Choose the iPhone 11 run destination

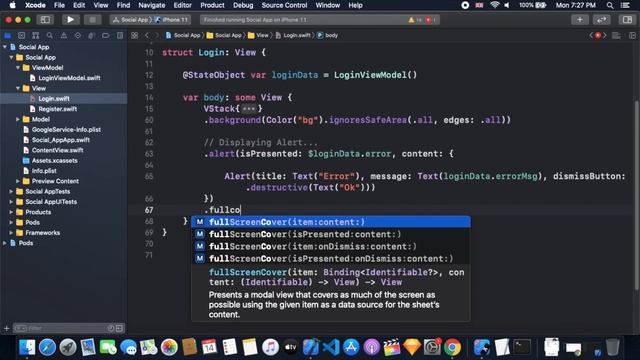pos(171,20)
